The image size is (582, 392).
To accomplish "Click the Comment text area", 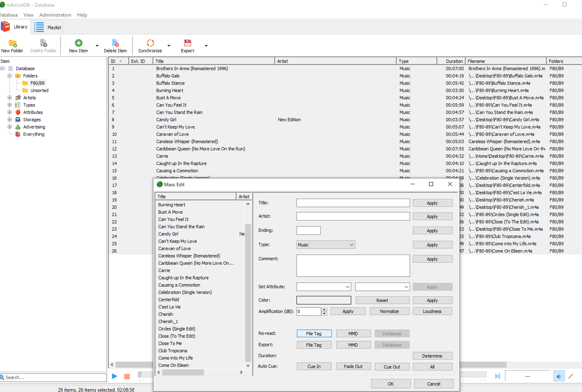I will coord(353,266).
